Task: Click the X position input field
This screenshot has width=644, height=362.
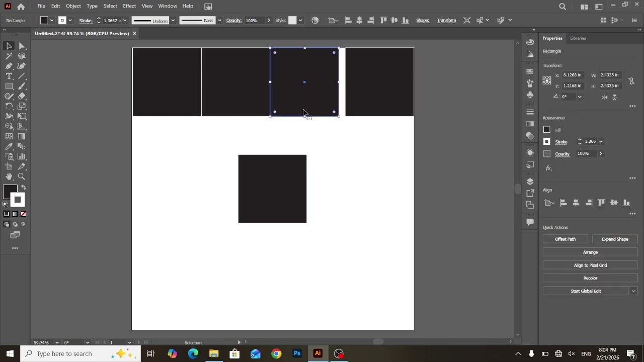Action: tap(574, 75)
